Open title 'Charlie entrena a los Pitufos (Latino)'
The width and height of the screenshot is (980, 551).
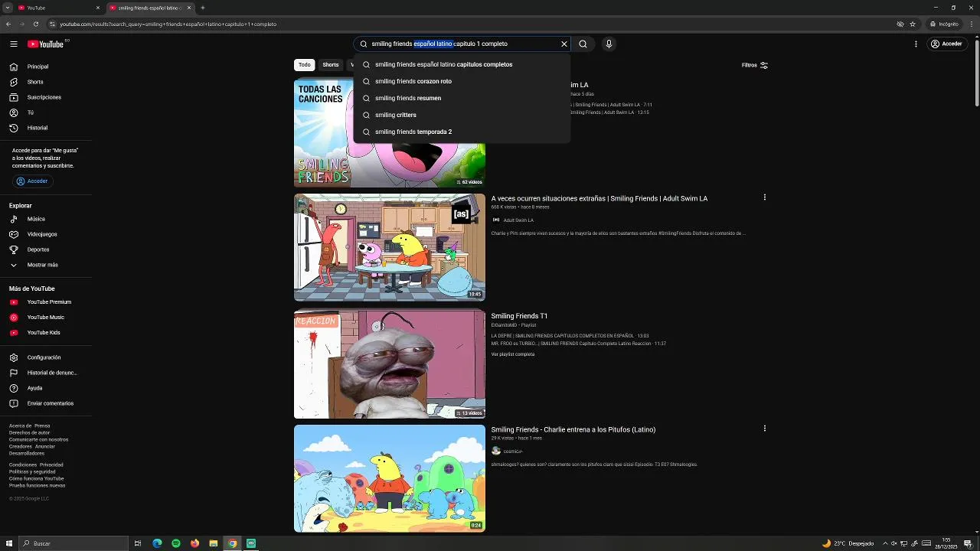point(573,430)
